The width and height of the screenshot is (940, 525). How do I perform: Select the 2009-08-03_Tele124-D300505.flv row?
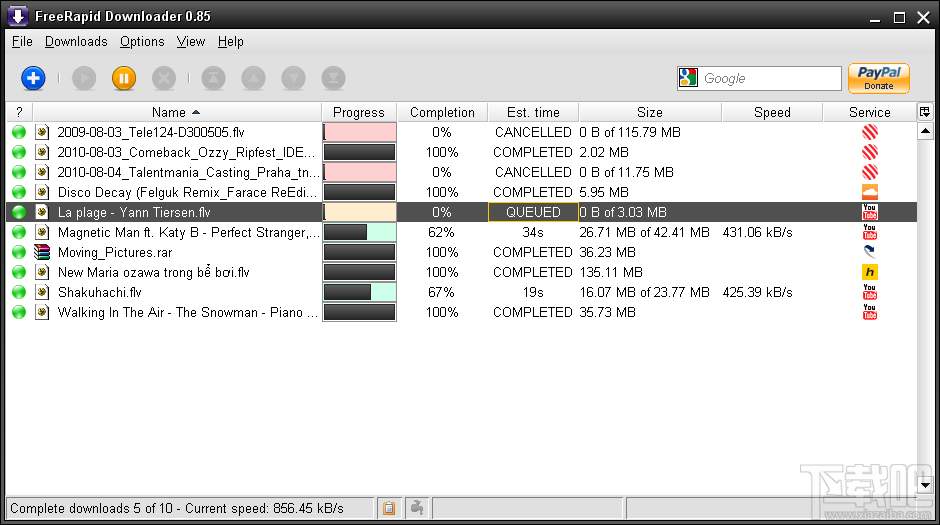[x=462, y=132]
